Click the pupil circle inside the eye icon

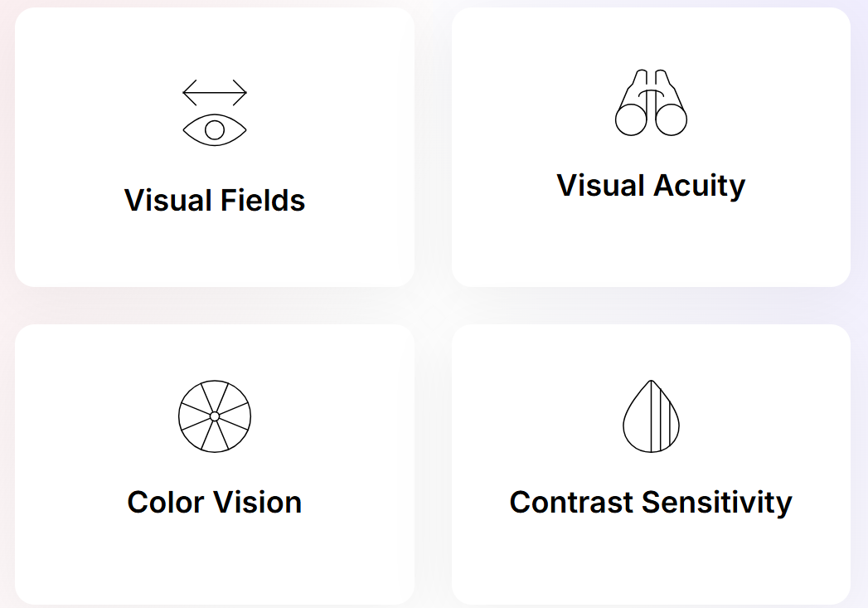tap(215, 130)
